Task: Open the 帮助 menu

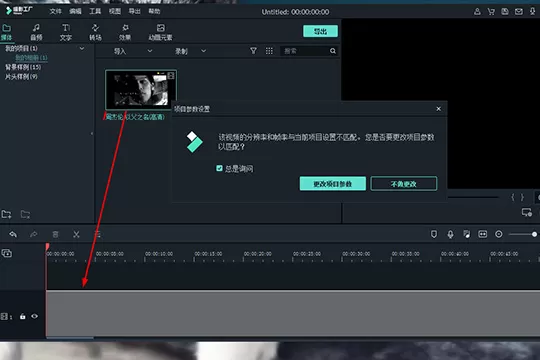Action: (154, 11)
